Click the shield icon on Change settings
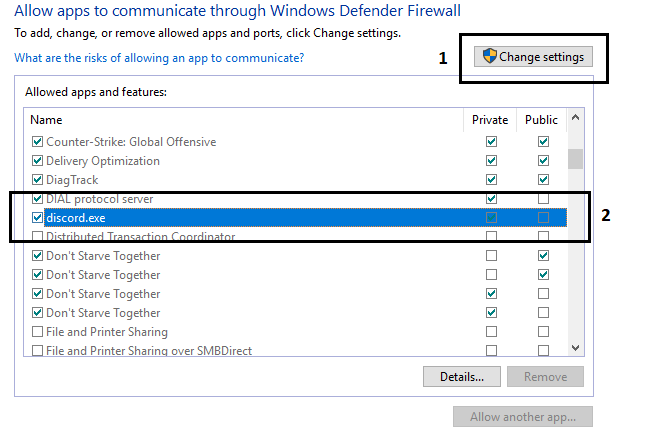The width and height of the screenshot is (648, 436). pyautogui.click(x=489, y=56)
